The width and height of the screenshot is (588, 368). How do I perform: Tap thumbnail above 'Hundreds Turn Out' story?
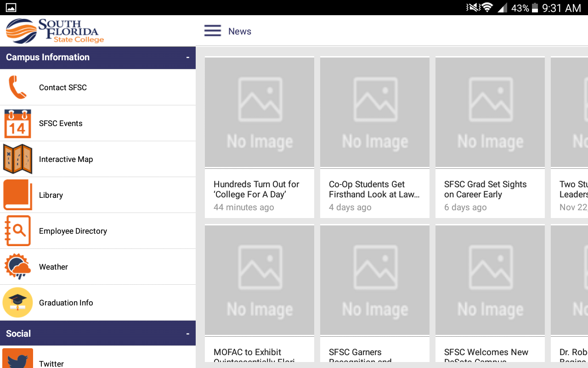tap(260, 112)
